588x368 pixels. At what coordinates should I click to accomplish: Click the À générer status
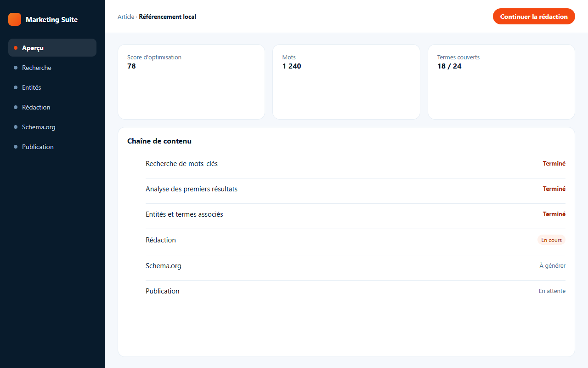[x=552, y=266]
